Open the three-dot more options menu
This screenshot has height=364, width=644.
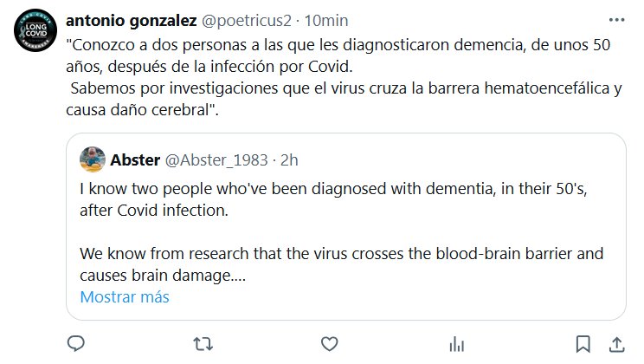[616, 19]
